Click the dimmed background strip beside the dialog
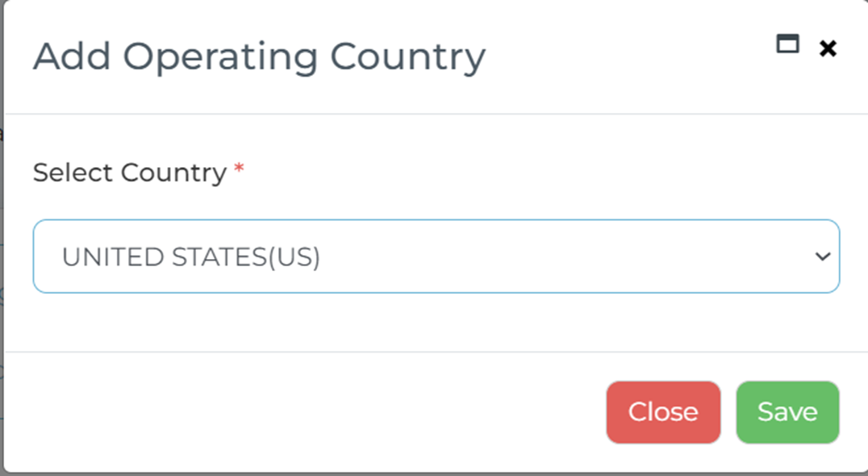The width and height of the screenshot is (868, 476). click(x=2, y=238)
